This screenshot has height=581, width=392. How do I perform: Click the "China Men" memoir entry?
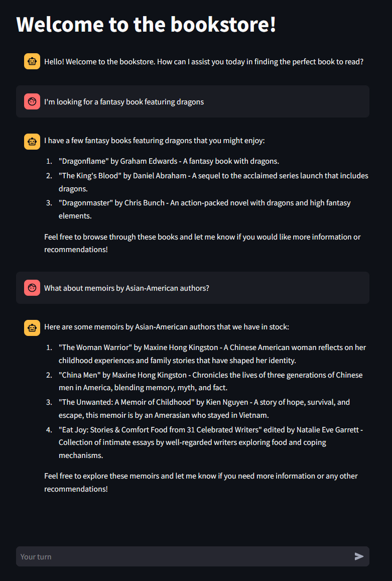(210, 381)
